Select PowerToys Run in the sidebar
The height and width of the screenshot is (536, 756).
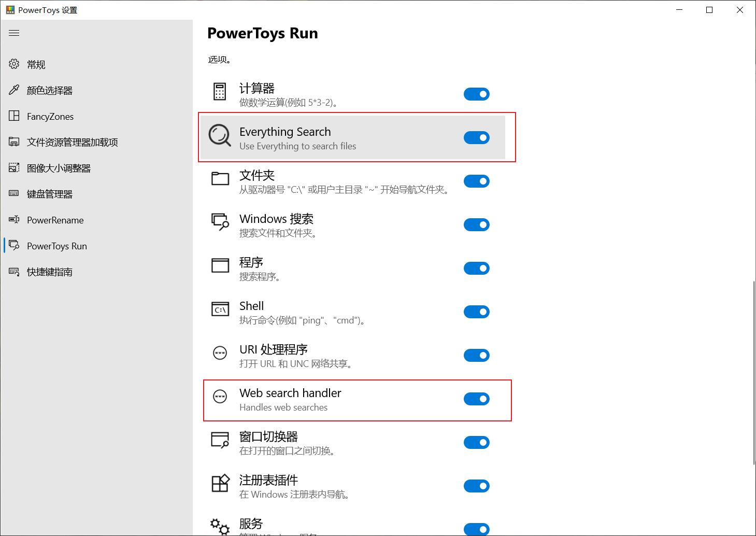(x=96, y=246)
